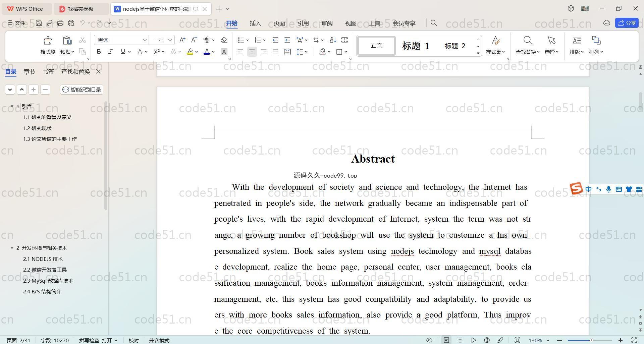Click the Save icon in quick toolbar

(x=39, y=23)
